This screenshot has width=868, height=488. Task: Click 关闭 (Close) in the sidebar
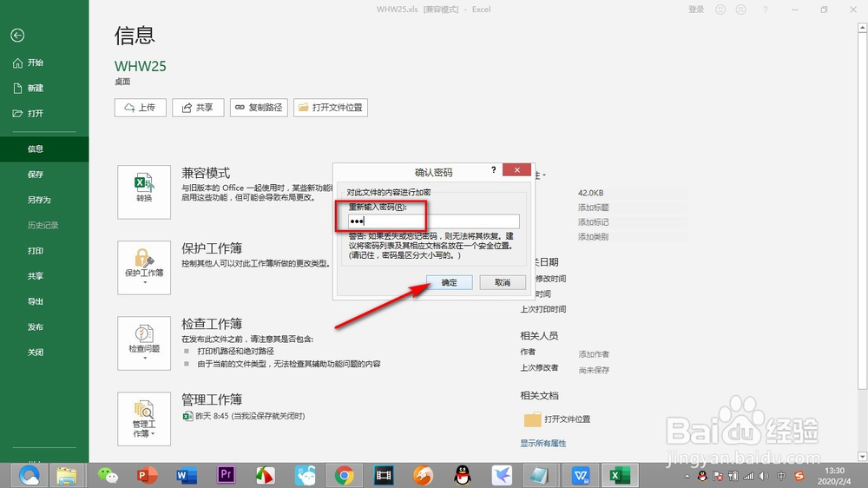(36, 353)
